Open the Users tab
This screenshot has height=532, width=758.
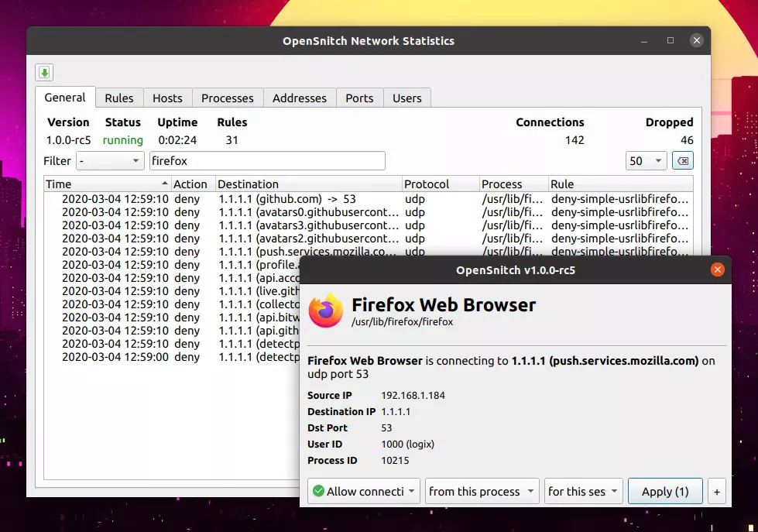(x=407, y=98)
